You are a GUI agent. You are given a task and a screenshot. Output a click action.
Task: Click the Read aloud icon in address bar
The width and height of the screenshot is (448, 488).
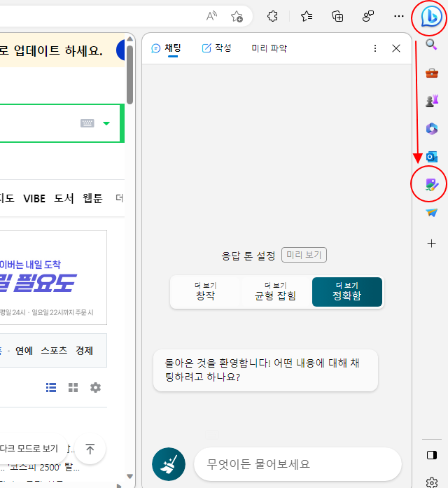(211, 16)
